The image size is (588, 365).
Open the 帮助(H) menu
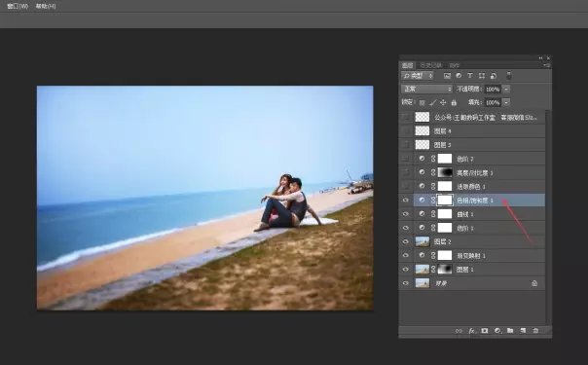click(46, 6)
